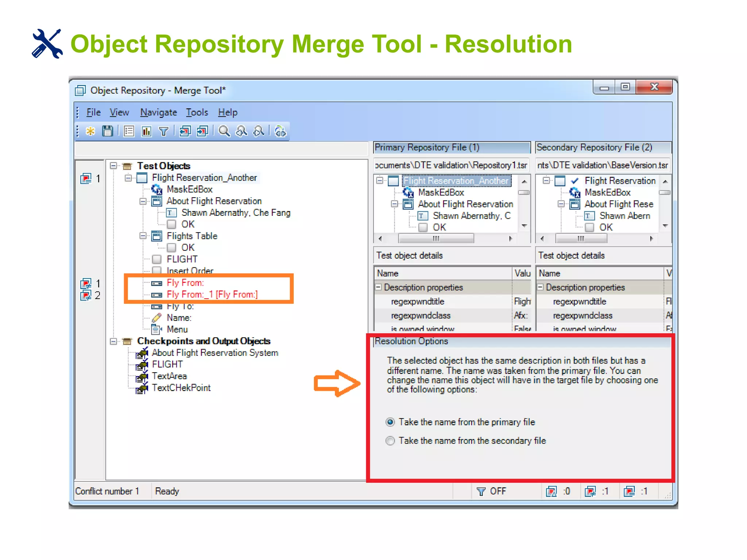Collapse Flight Reservation_Another in primary file tree
Viewport: 747px width, 560px height.
click(x=380, y=180)
